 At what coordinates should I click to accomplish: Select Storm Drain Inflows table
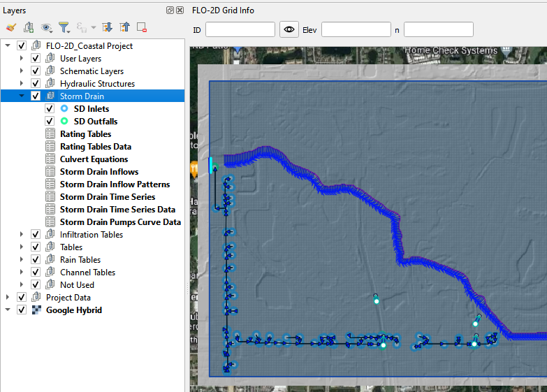[x=99, y=172]
